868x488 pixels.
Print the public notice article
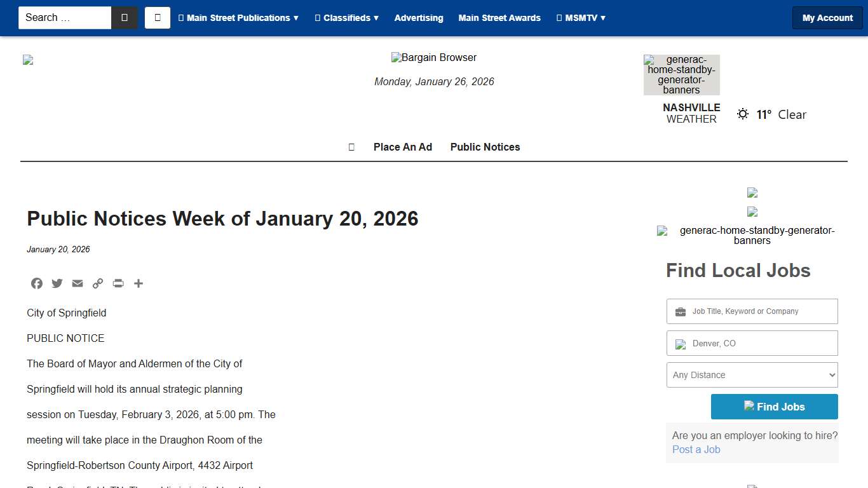[x=118, y=283]
